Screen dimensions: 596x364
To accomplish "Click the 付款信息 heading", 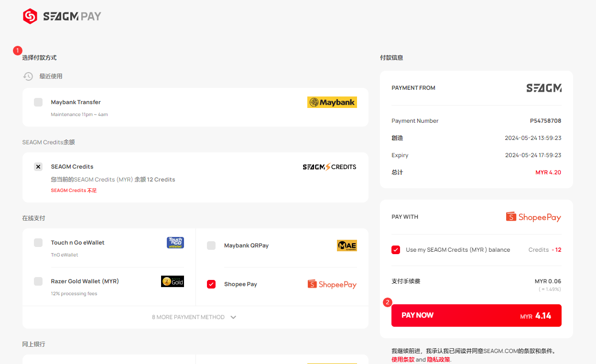I will pyautogui.click(x=391, y=58).
